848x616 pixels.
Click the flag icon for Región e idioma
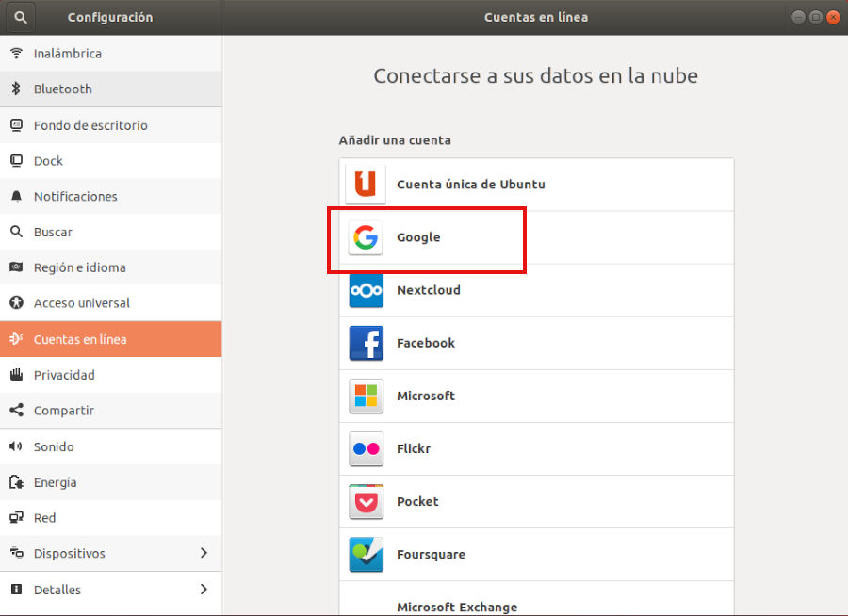click(x=17, y=267)
